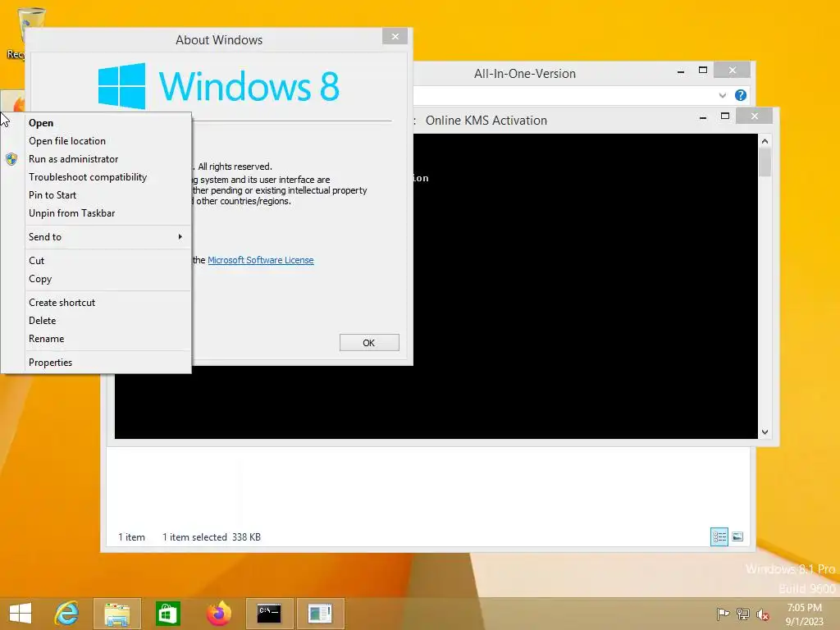Open the Start menu button
840x630 pixels.
[21, 613]
